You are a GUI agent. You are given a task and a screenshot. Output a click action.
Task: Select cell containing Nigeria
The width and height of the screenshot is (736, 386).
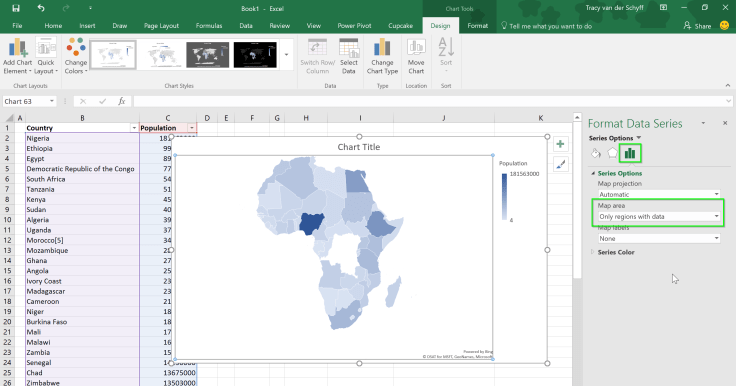pyautogui.click(x=82, y=138)
